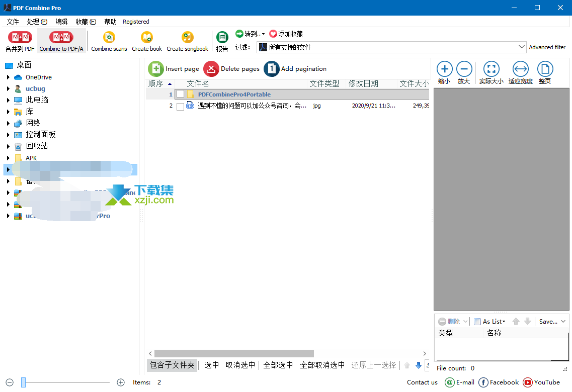Click the 全部取消选中 button
572x392 pixels.
coord(322,365)
